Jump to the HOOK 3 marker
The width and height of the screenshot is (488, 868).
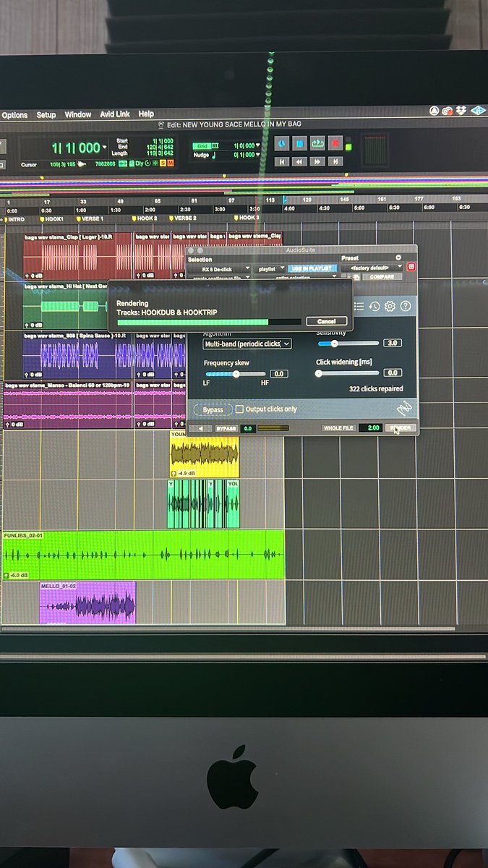(246, 218)
